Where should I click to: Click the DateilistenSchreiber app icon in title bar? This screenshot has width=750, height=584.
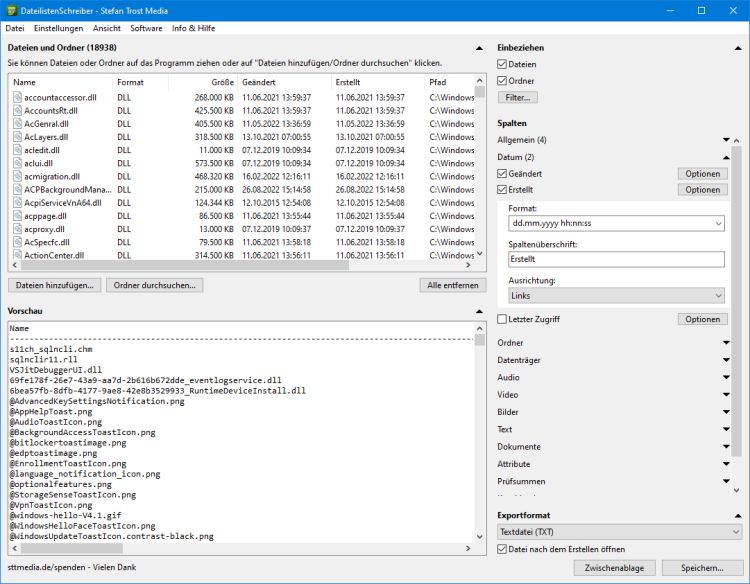pyautogui.click(x=12, y=10)
